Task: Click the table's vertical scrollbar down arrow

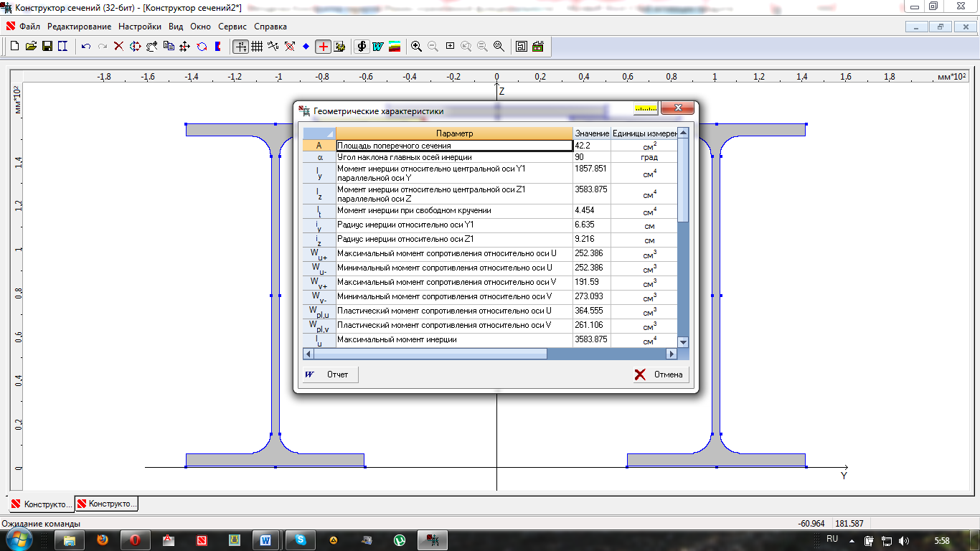Action: tap(683, 342)
